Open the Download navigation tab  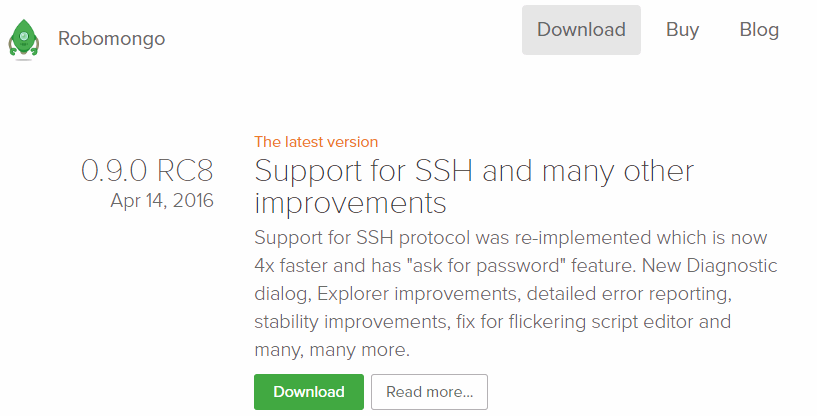point(581,30)
